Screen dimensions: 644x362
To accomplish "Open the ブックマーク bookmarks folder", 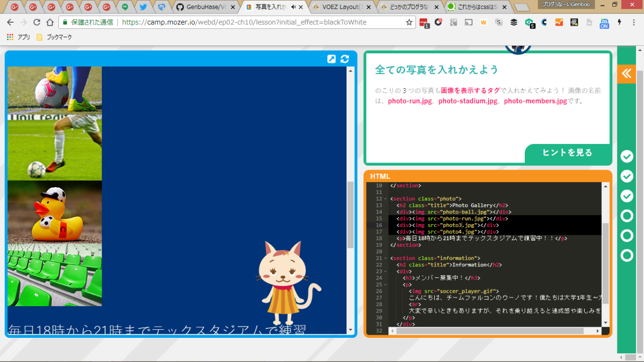I will point(54,37).
